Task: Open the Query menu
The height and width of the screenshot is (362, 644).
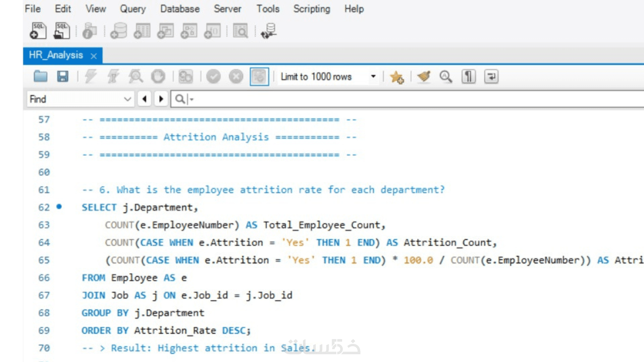Action: 132,9
